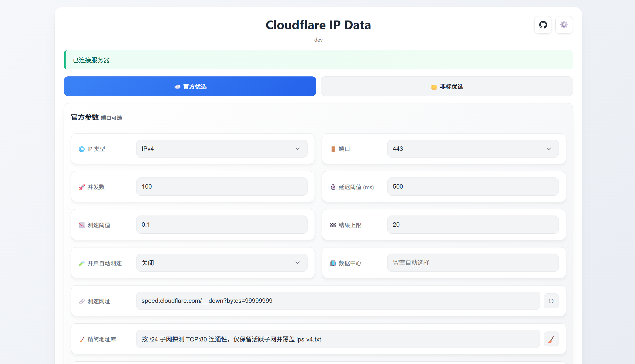Open settings with the gear icon
Viewport: 635px width, 364px height.
click(564, 25)
